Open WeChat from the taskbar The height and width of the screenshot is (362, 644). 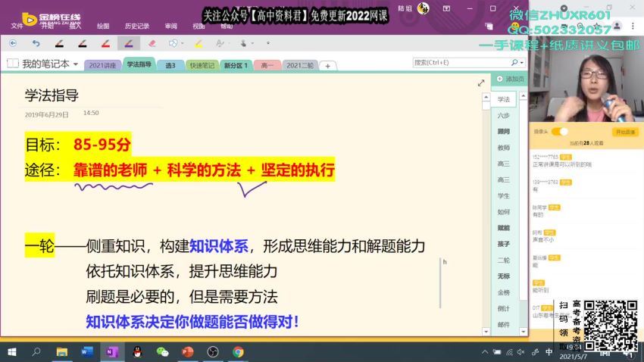point(163,351)
